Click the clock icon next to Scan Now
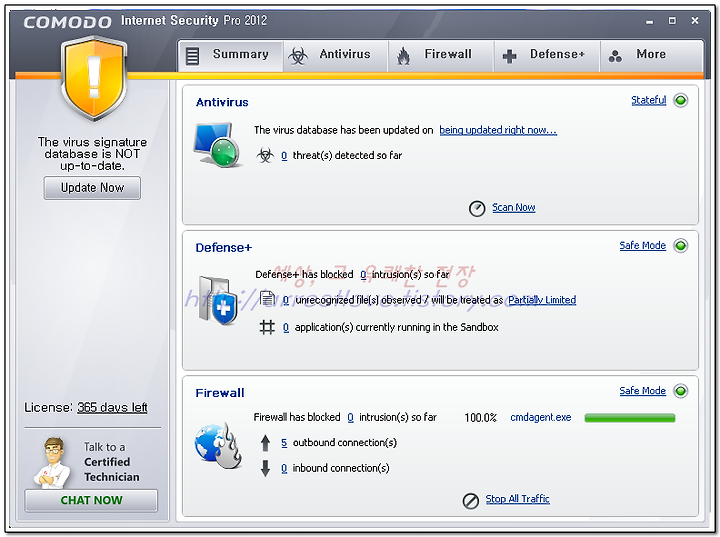Screen dimensions: 720x537 [477, 209]
